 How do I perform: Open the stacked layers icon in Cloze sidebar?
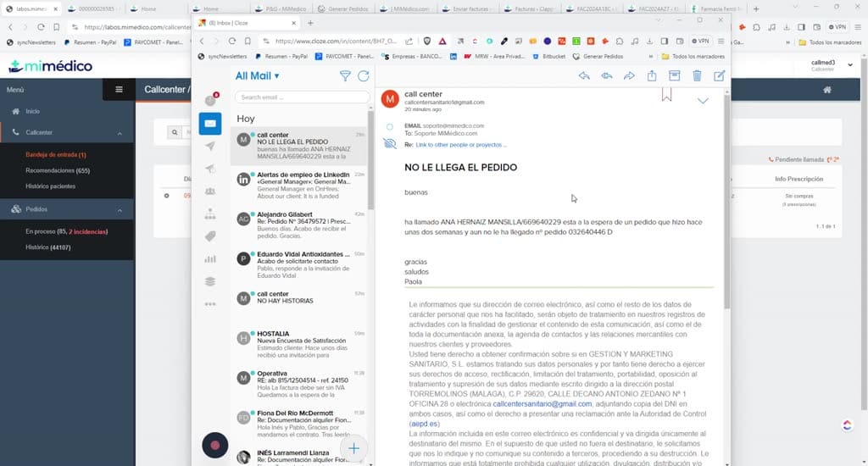pyautogui.click(x=210, y=281)
